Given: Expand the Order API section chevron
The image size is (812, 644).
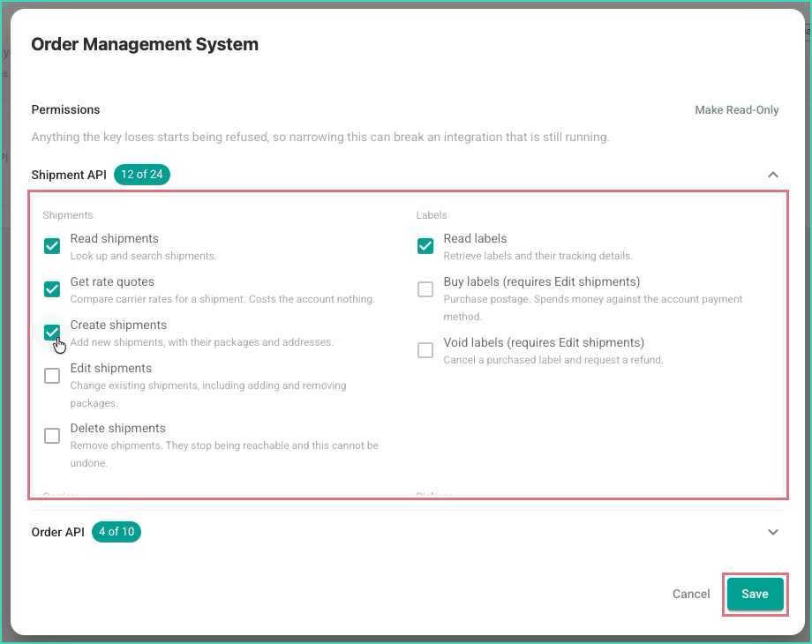Looking at the screenshot, I should 772,532.
